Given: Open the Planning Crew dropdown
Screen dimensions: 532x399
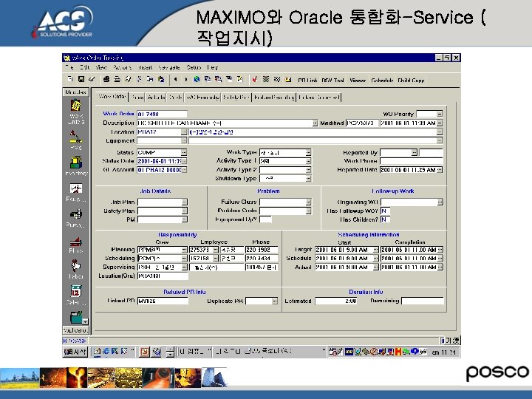Looking at the screenshot, I should pos(184,250).
